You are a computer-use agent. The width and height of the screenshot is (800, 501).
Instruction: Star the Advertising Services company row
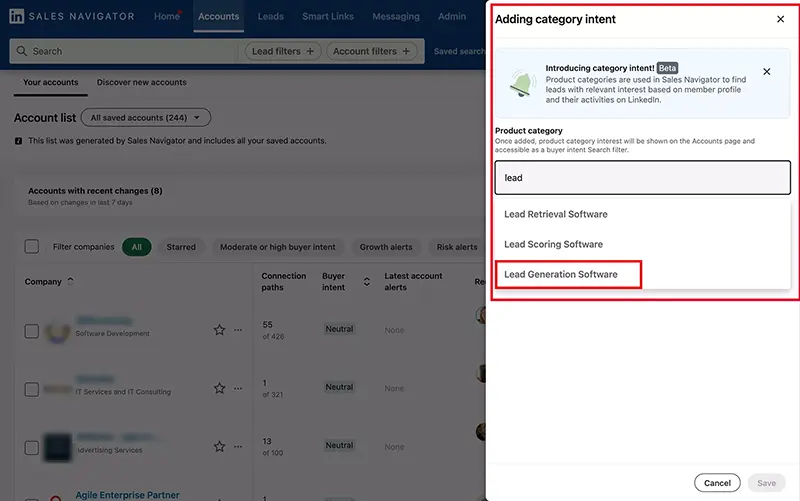[x=219, y=446]
